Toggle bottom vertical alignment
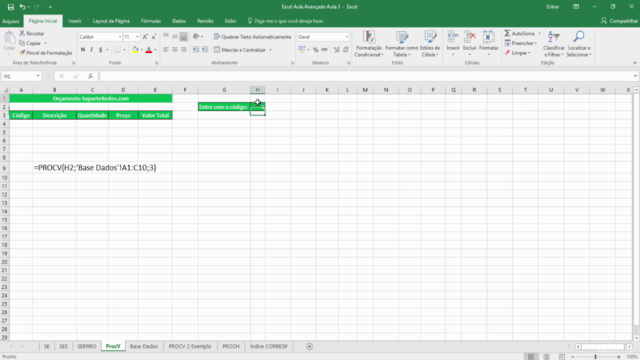This screenshot has width=640, height=360. click(184, 37)
